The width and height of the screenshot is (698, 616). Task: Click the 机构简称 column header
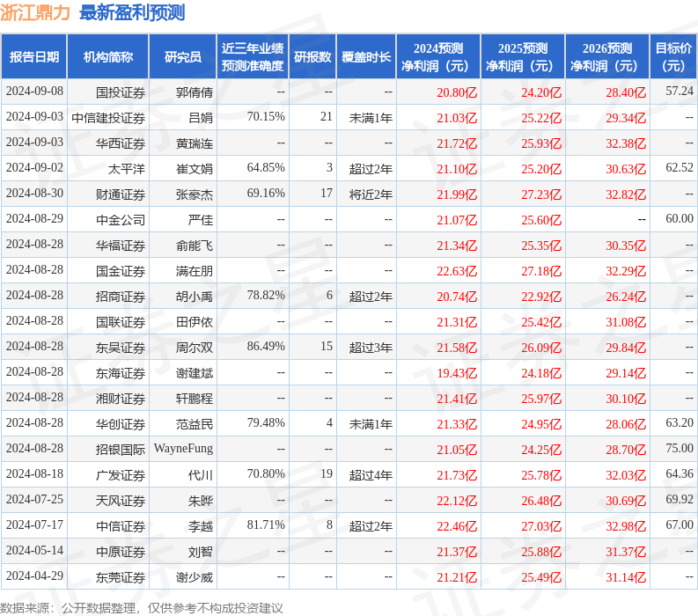[x=107, y=57]
